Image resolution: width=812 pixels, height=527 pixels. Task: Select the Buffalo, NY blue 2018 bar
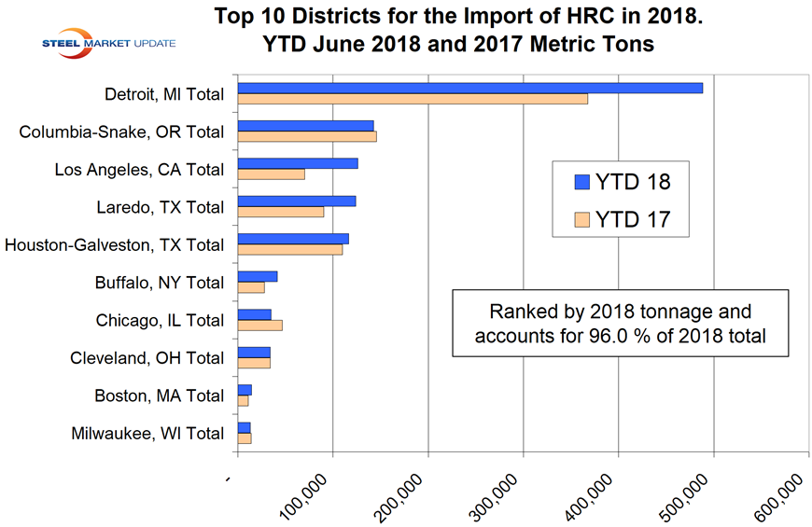tap(258, 276)
